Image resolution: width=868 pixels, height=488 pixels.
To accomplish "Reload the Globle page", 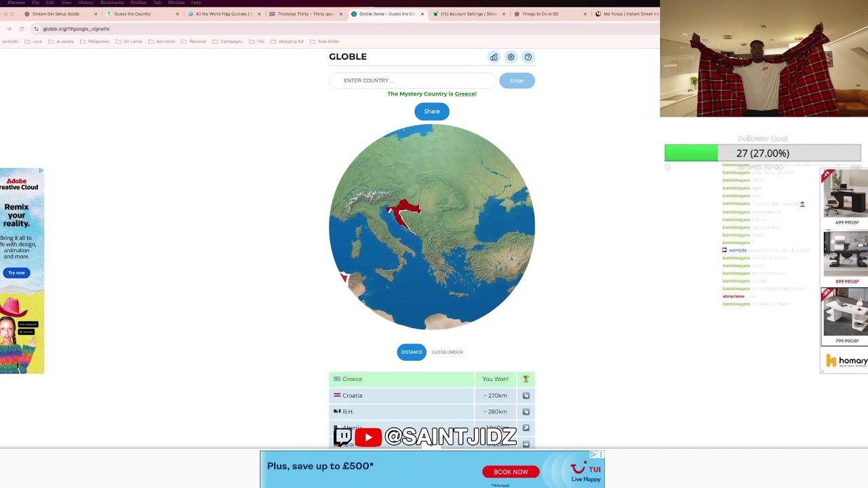I will 22,28.
